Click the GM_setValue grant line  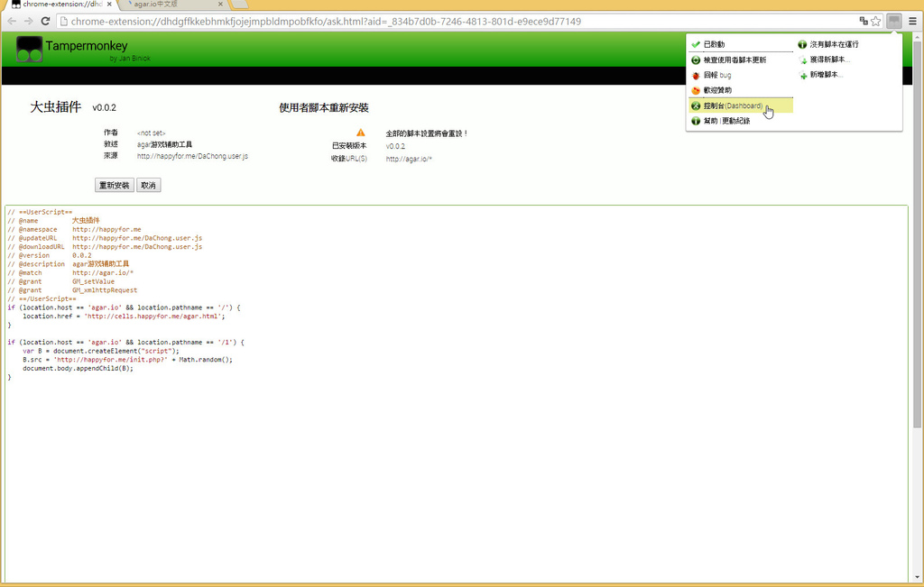[61, 281]
